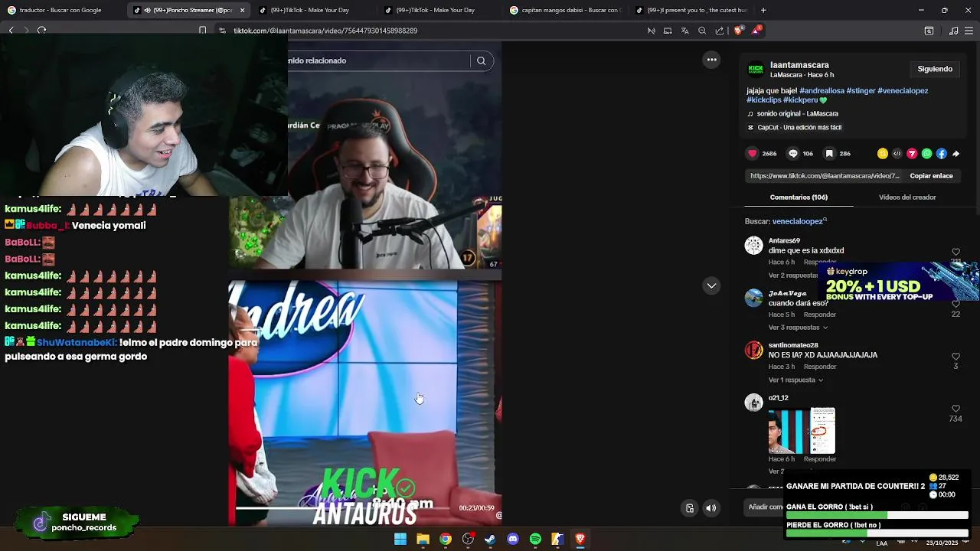
Task: Open a new browser tab
Action: pos(763,10)
